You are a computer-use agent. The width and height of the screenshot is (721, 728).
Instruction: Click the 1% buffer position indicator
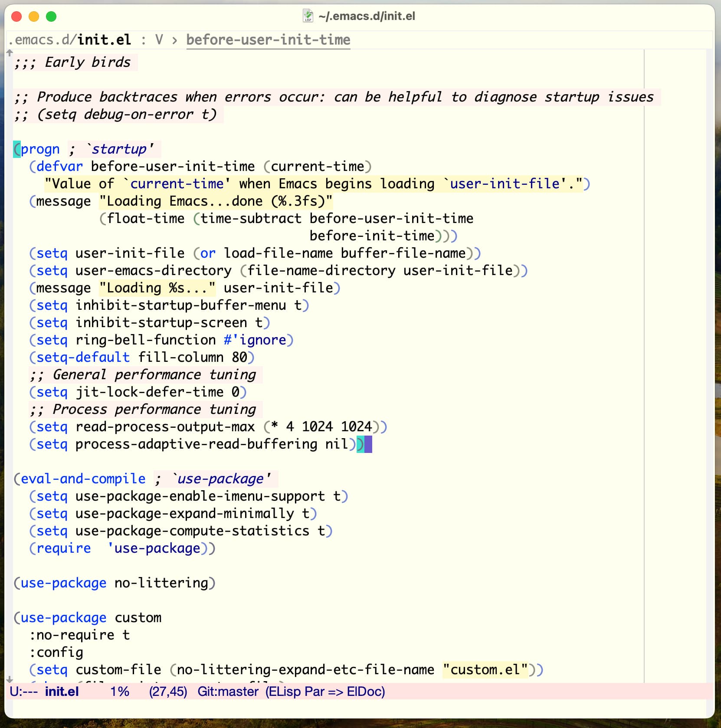[x=120, y=692]
